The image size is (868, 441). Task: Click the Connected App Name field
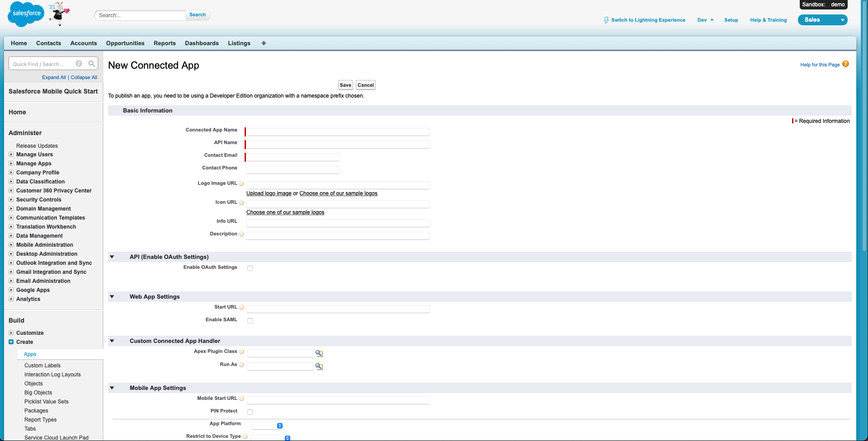click(x=338, y=132)
